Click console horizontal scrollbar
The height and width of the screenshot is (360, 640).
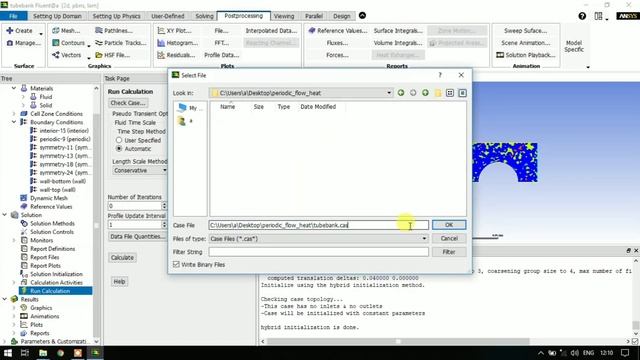point(398,341)
